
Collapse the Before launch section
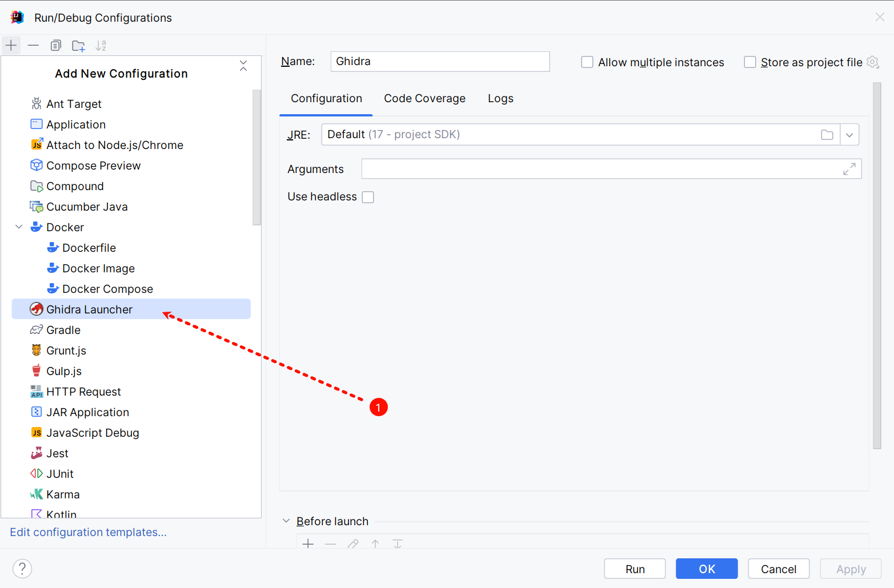point(286,521)
